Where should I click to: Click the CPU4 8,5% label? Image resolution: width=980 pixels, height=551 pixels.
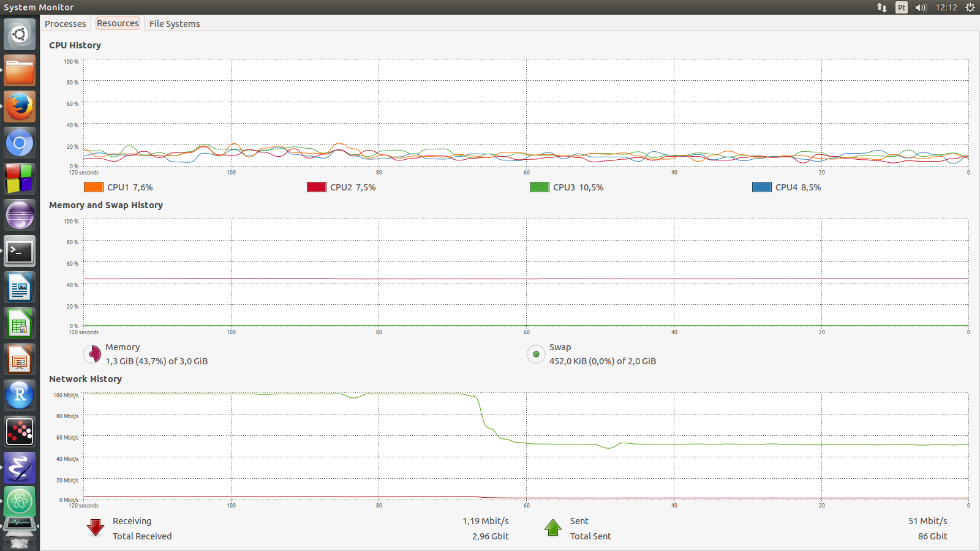[798, 187]
